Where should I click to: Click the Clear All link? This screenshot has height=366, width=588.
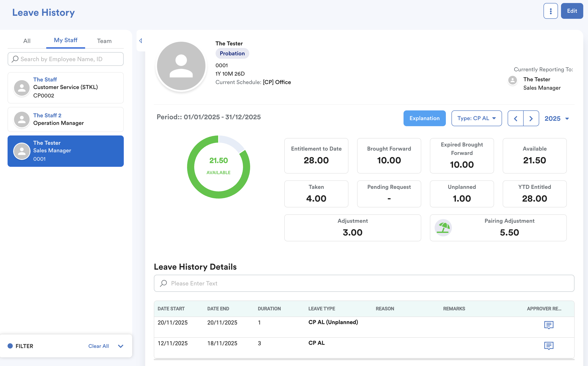click(99, 346)
